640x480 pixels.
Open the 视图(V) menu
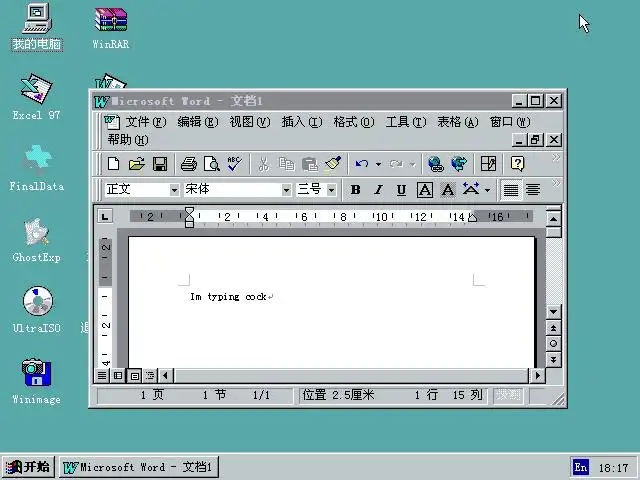point(250,122)
